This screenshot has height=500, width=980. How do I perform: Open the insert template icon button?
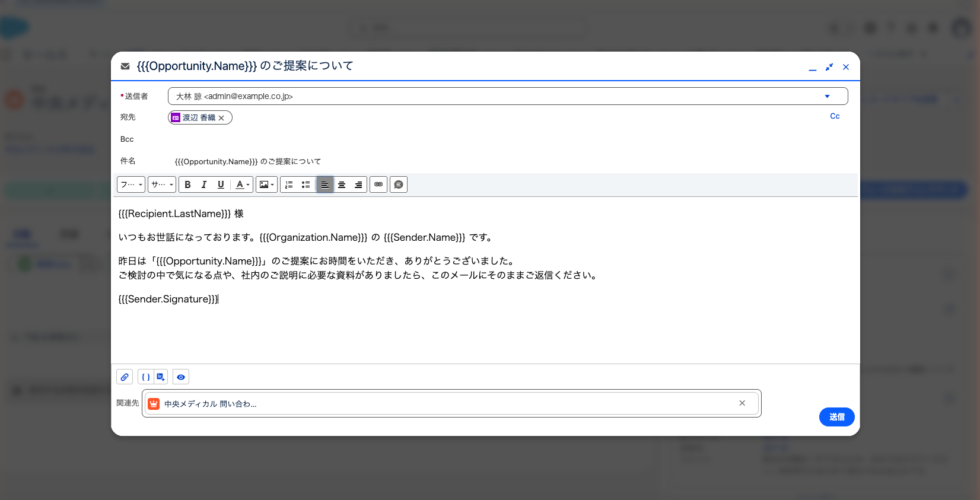161,377
